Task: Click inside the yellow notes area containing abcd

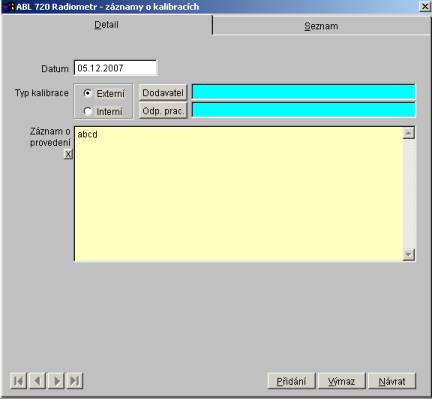Action: [x=238, y=194]
